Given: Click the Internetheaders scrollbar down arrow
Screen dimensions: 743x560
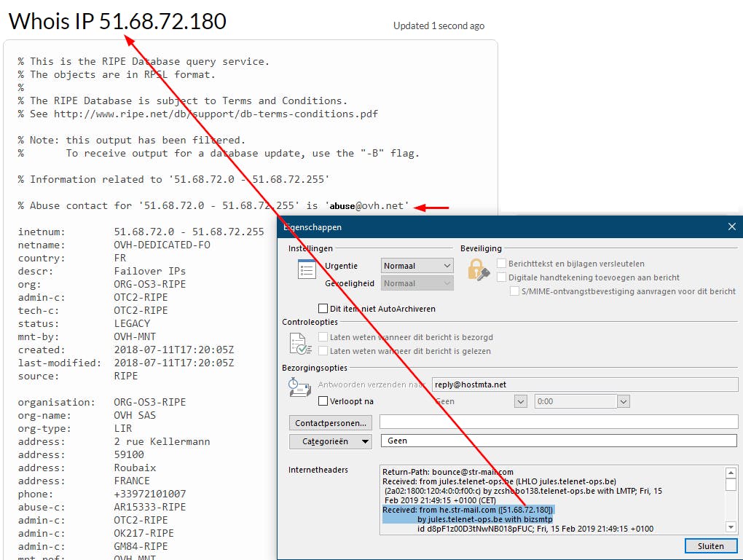Looking at the screenshot, I should pyautogui.click(x=731, y=527).
